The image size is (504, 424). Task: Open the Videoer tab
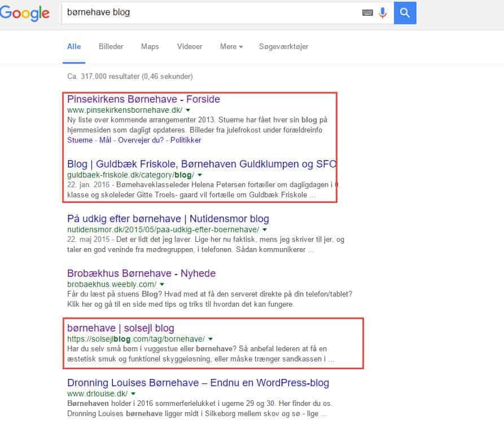coord(190,47)
